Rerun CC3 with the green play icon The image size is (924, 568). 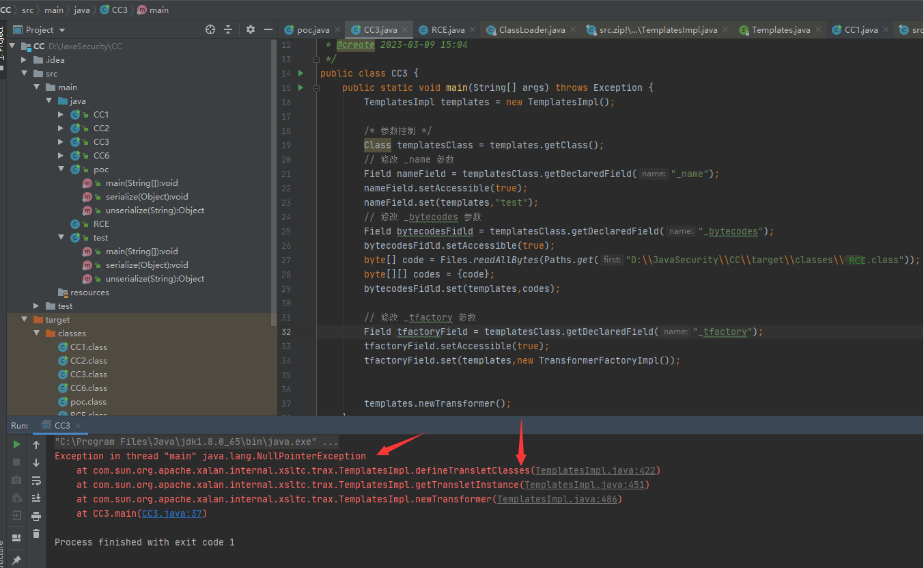click(x=16, y=445)
